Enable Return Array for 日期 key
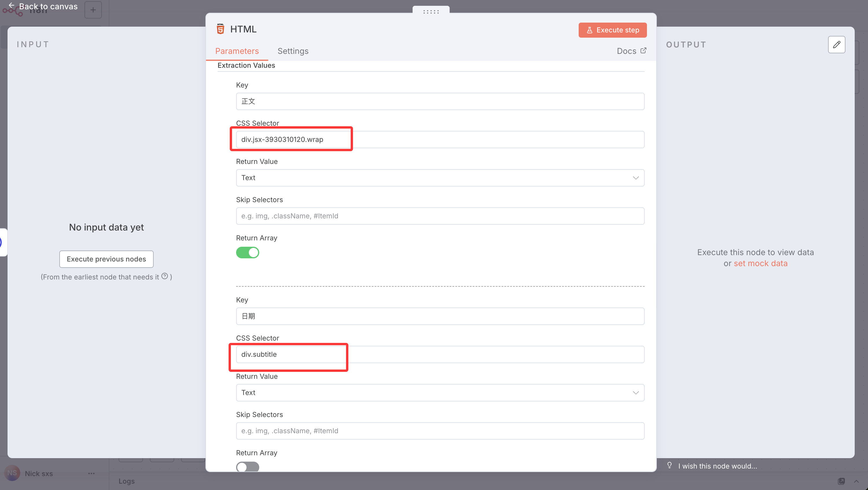 point(248,467)
